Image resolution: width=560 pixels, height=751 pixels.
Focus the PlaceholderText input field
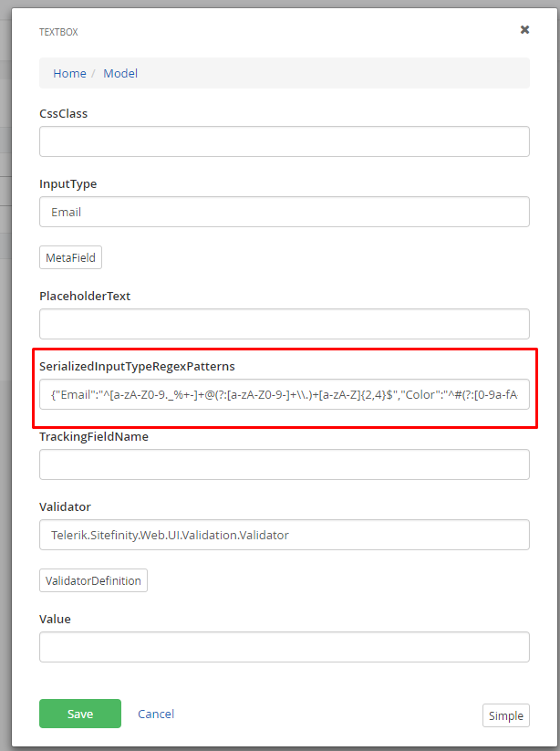(284, 324)
